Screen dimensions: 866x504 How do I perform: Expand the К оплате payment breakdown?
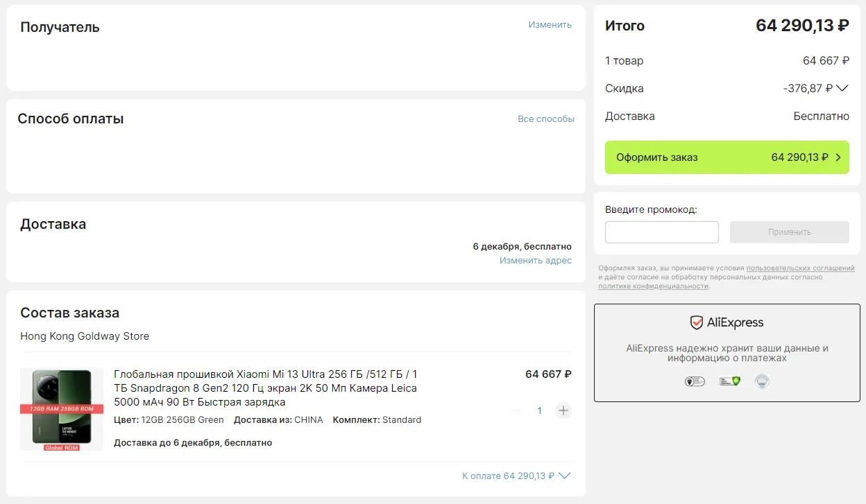click(x=565, y=476)
